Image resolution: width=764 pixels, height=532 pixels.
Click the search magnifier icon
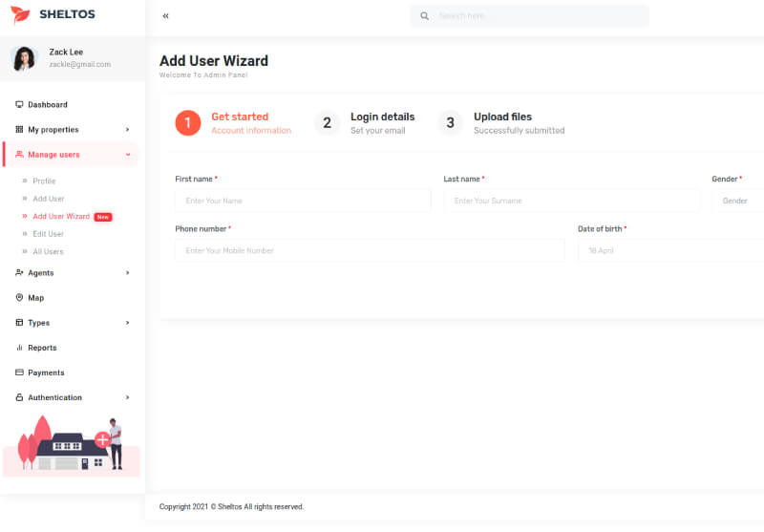click(x=425, y=16)
